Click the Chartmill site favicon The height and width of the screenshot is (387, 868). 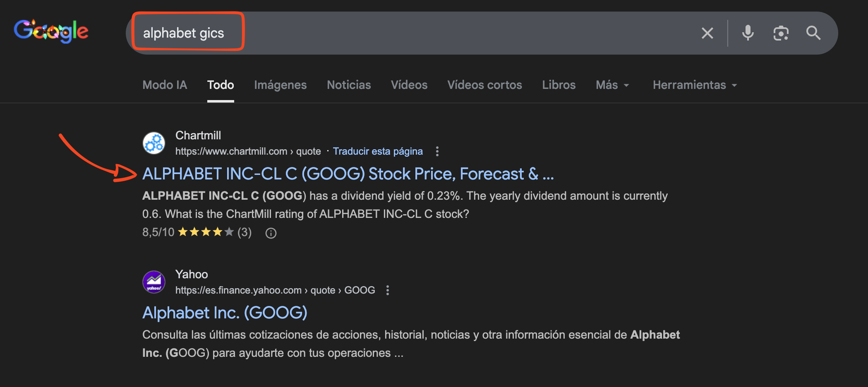pos(154,143)
